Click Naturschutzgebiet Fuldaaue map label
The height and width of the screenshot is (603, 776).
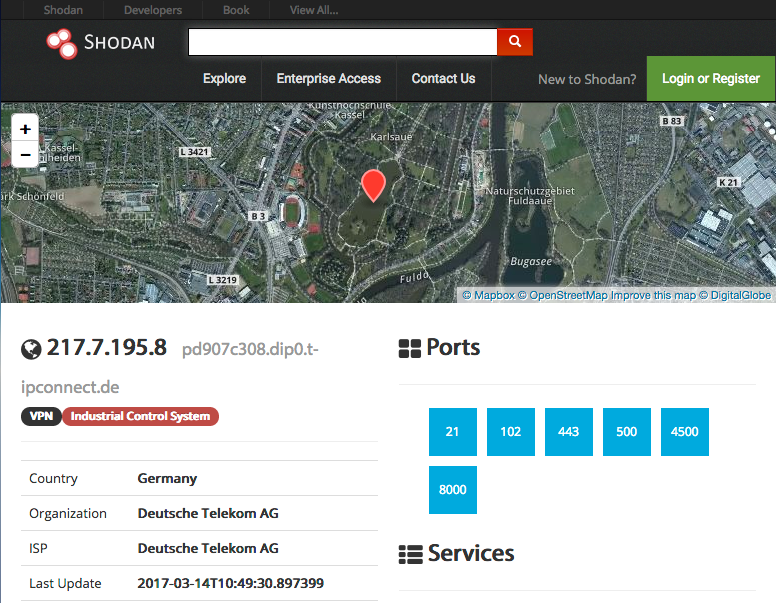click(x=530, y=196)
